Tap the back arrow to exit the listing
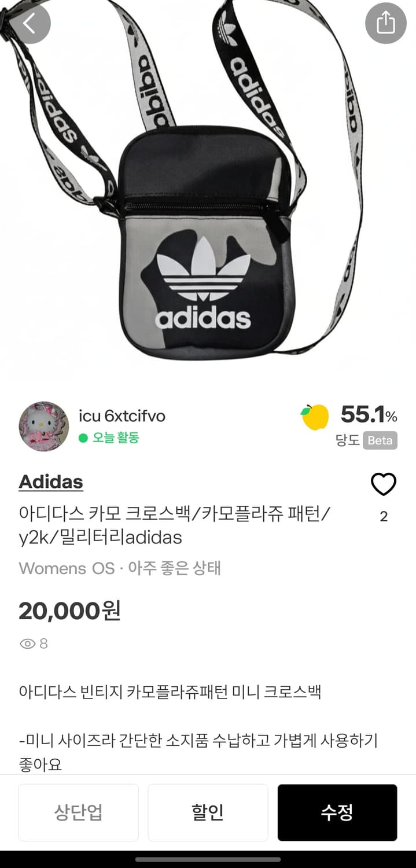Image resolution: width=416 pixels, height=868 pixels. [31, 24]
